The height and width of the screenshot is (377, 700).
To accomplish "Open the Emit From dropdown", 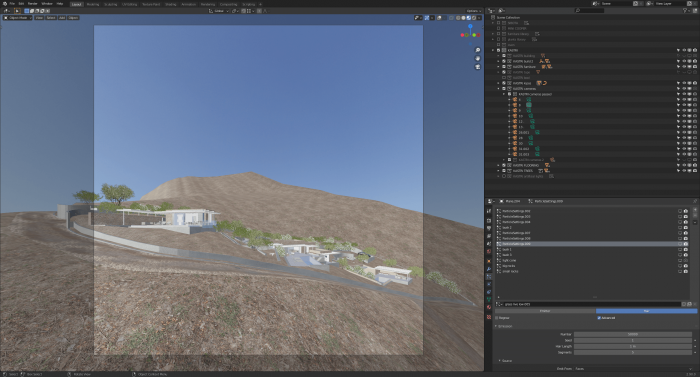I will [x=633, y=369].
